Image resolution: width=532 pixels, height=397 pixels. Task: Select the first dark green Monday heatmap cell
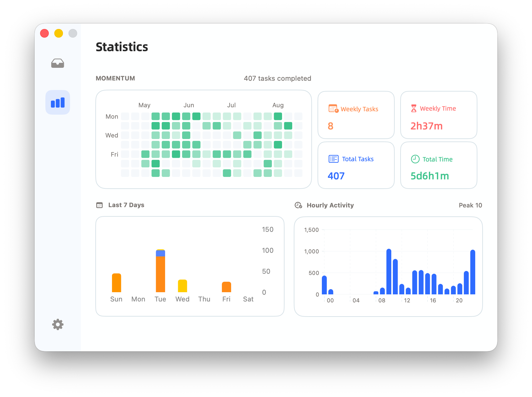[x=176, y=116]
